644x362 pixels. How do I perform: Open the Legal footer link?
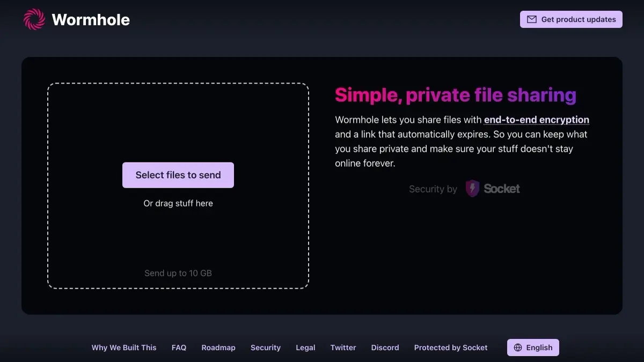(305, 348)
